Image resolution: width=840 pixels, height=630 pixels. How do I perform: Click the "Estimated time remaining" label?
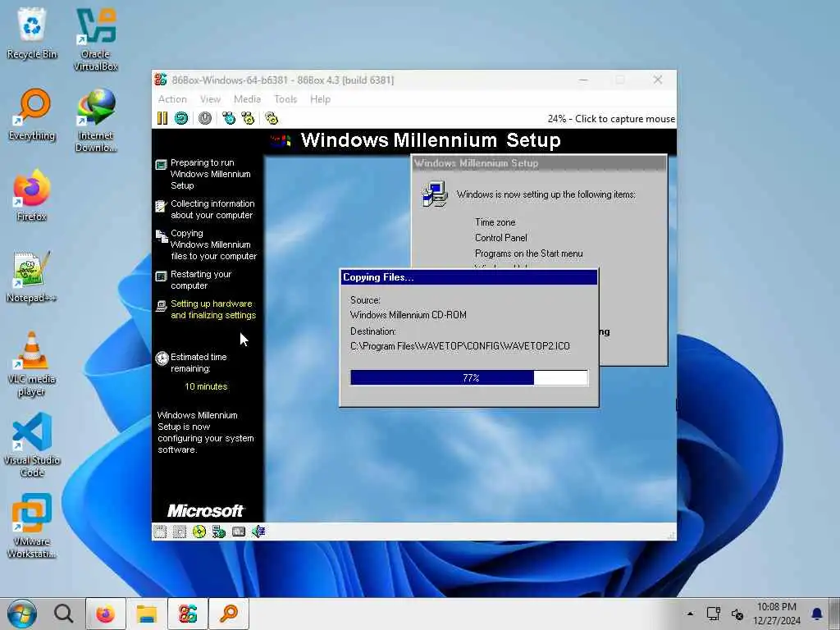199,363
